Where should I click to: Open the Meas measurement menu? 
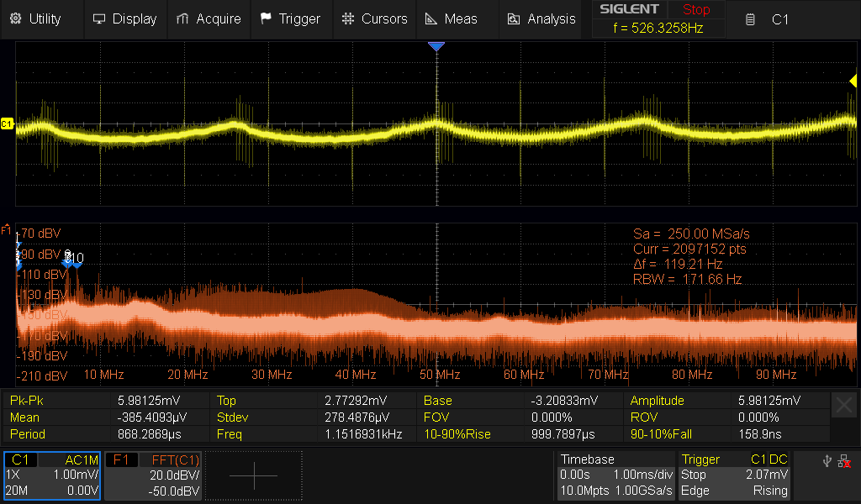[451, 18]
